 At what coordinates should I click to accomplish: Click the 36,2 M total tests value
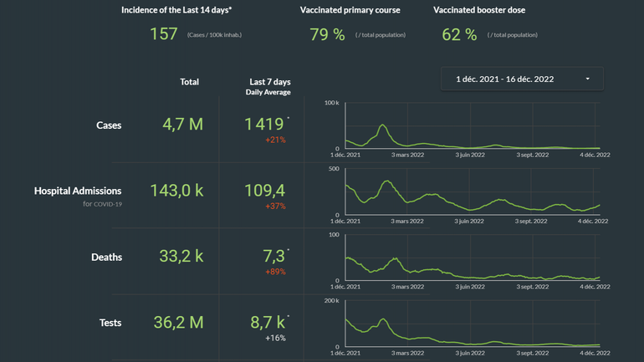tap(178, 321)
